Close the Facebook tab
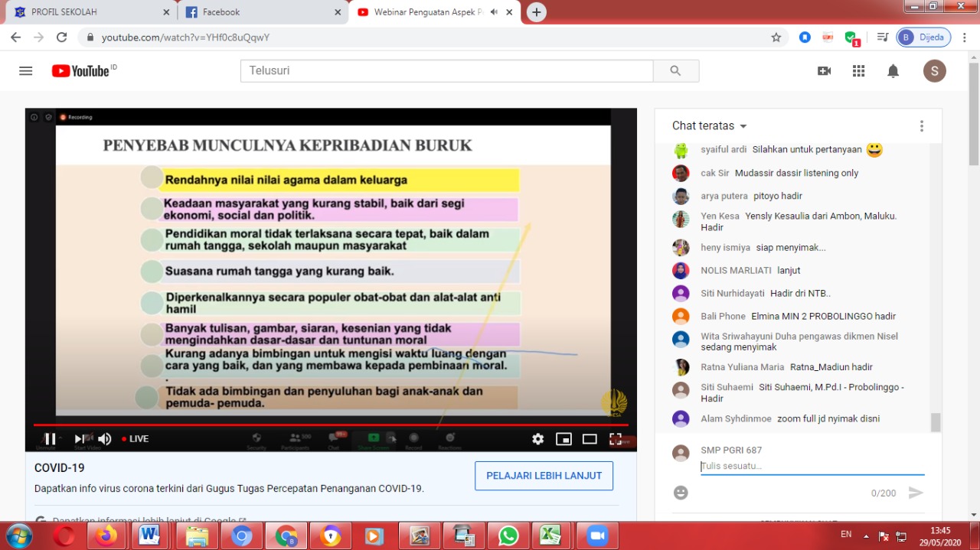 pyautogui.click(x=338, y=12)
